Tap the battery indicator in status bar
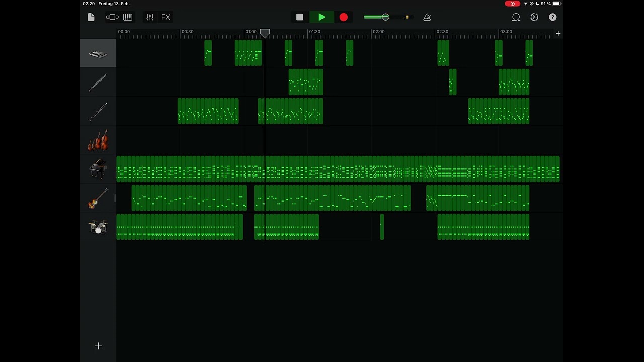The width and height of the screenshot is (644, 362). coord(557,4)
